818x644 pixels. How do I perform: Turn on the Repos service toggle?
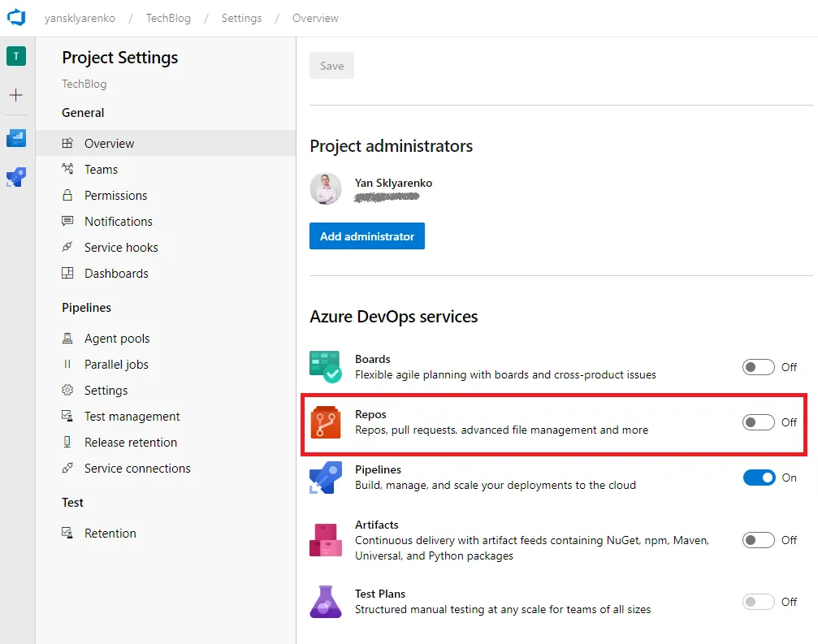tap(758, 422)
